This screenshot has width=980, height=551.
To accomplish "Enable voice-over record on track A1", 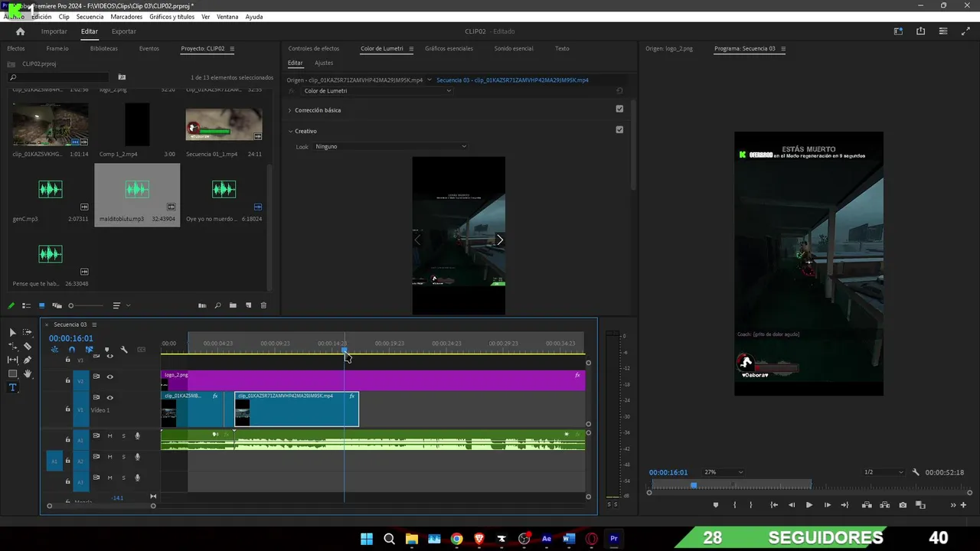I will (x=138, y=435).
